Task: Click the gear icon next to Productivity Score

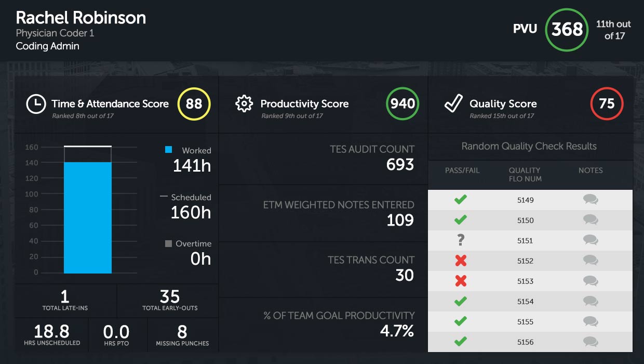Action: coord(244,103)
